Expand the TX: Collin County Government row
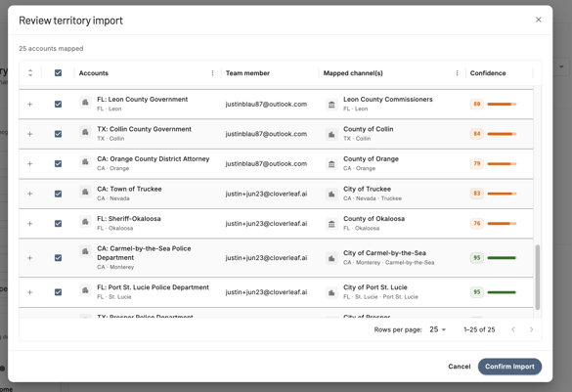572x392 pixels. coord(30,134)
